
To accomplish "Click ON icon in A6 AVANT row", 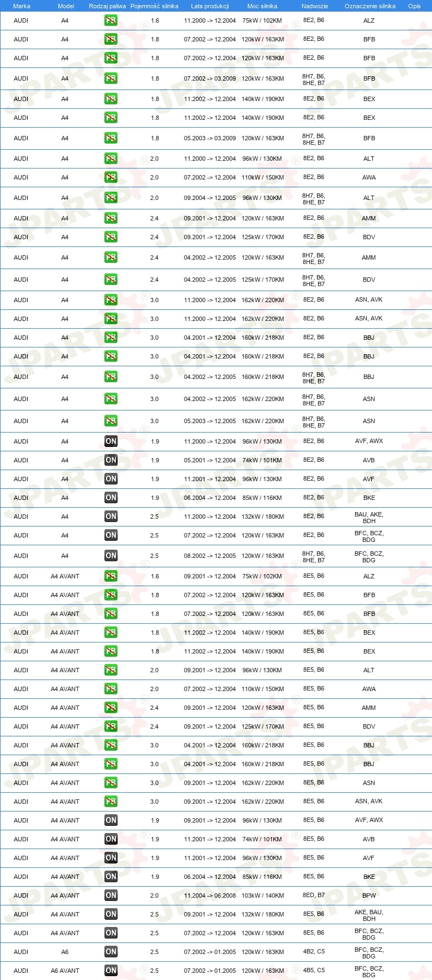I will (x=111, y=971).
